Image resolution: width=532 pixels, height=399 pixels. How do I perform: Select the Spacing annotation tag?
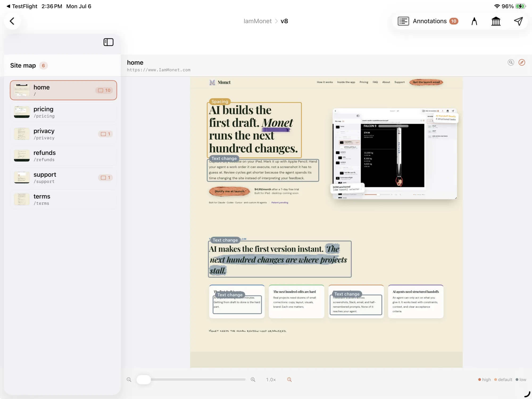pos(220,102)
